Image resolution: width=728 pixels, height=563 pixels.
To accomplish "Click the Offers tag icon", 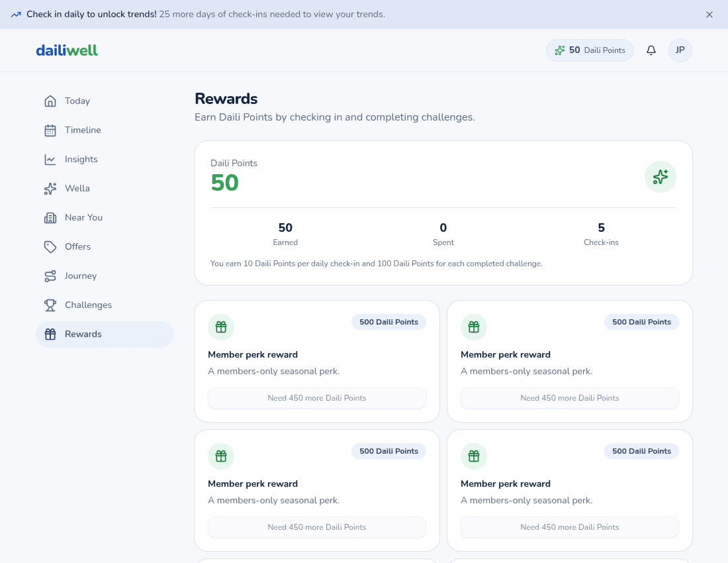I will [x=50, y=246].
